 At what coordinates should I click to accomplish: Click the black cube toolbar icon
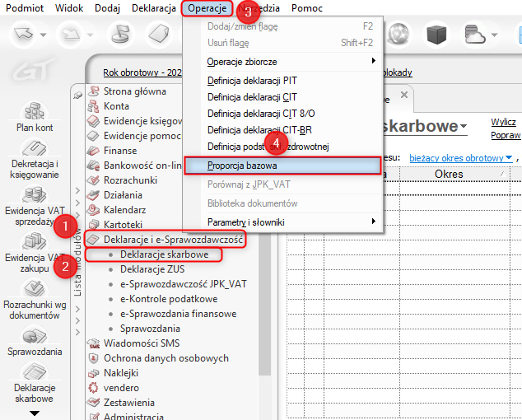pos(436,34)
